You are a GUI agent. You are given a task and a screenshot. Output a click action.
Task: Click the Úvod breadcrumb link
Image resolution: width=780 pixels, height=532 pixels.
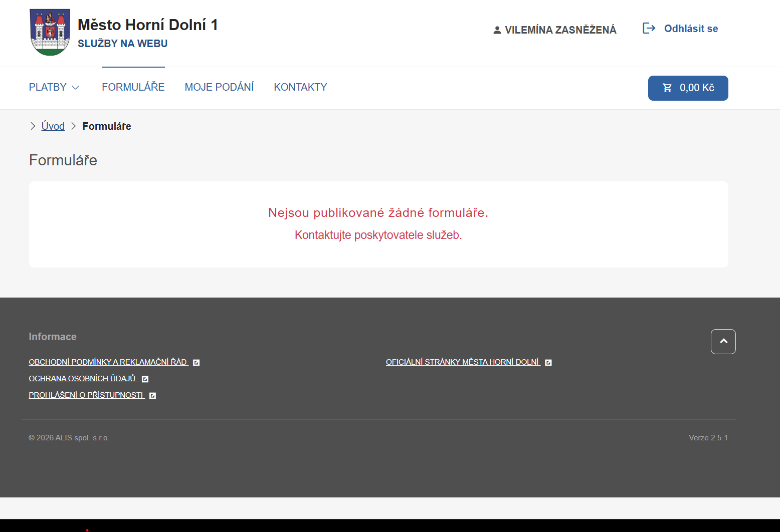pos(52,126)
